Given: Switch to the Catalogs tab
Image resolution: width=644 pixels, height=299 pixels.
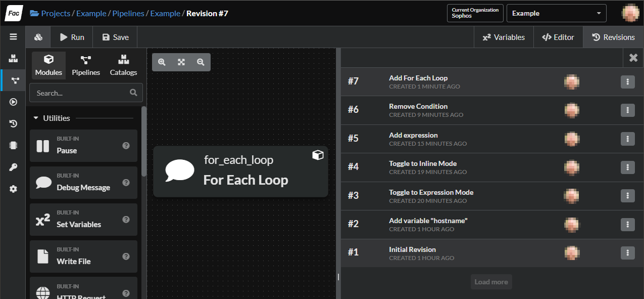Looking at the screenshot, I should tap(123, 66).
